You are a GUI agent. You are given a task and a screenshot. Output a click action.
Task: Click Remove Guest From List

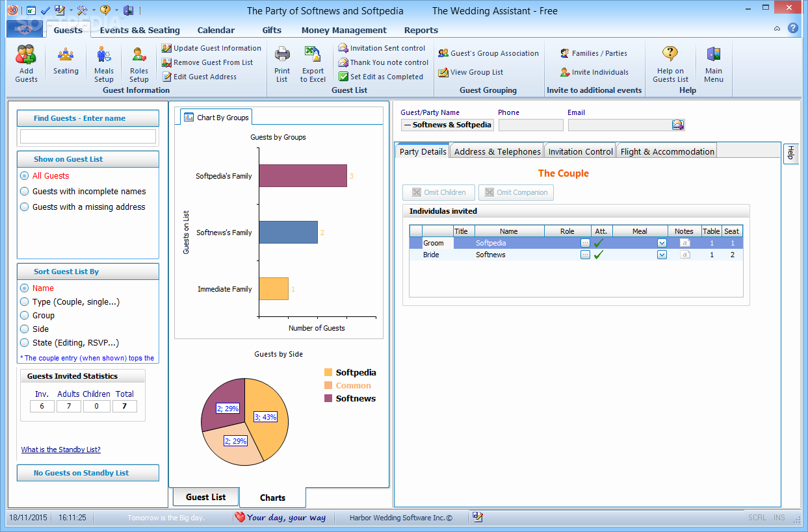coord(207,62)
